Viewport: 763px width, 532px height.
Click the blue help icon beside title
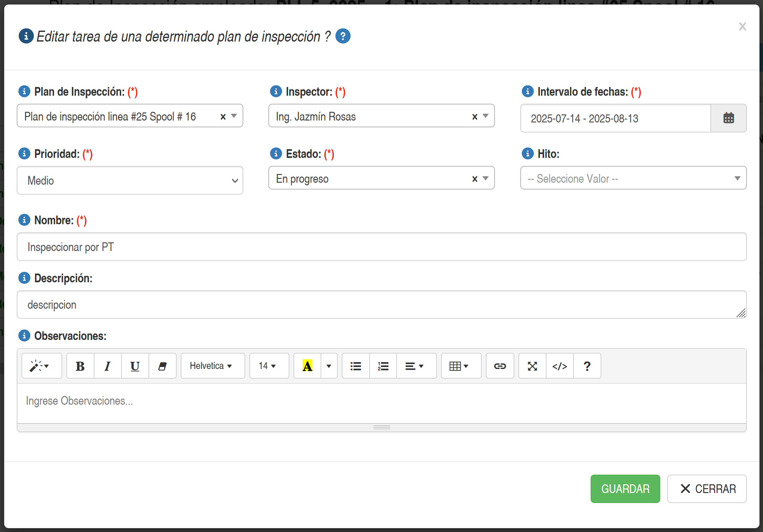pos(343,36)
